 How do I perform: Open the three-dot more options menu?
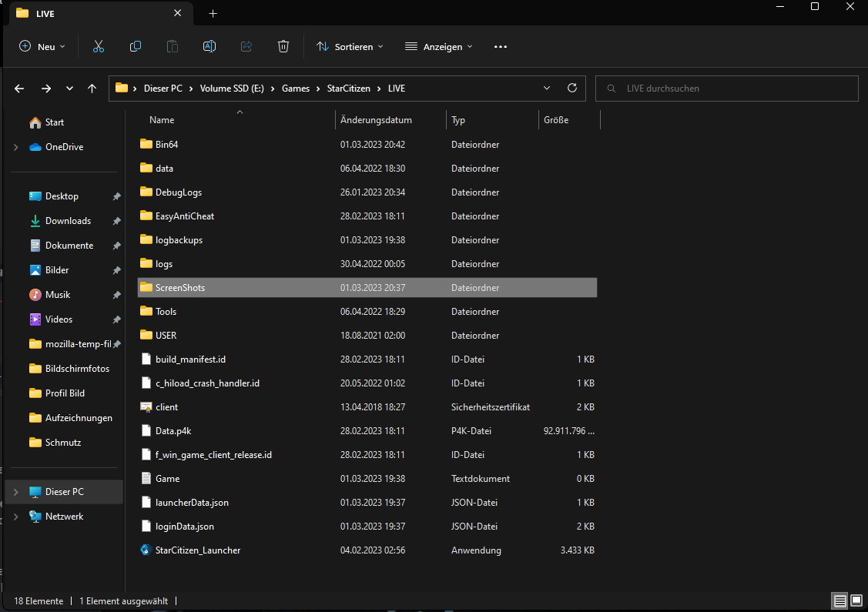[501, 46]
